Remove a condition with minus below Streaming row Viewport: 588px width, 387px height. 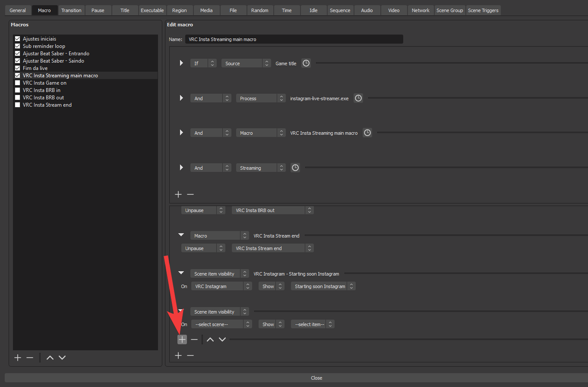coord(190,195)
